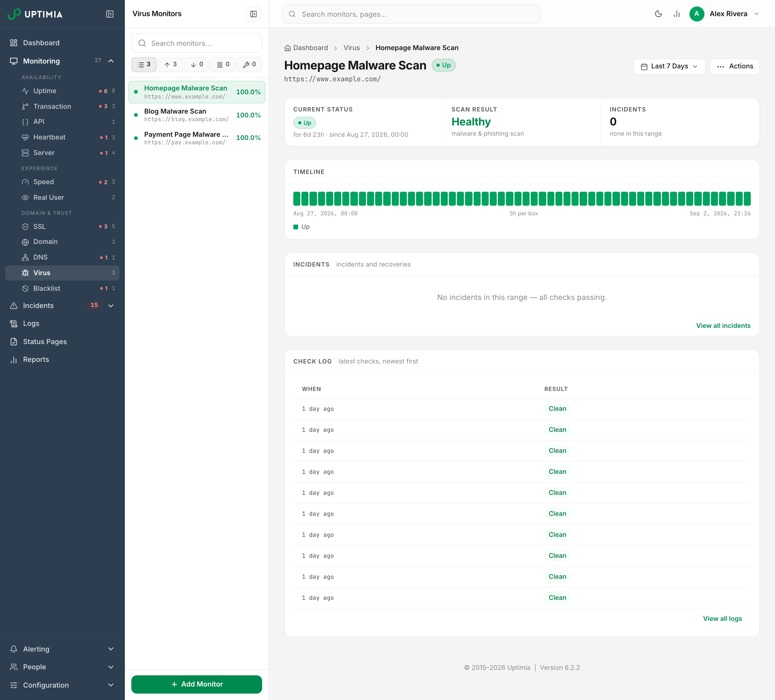Click Add Monitor button
775x700 pixels.
[x=196, y=684]
